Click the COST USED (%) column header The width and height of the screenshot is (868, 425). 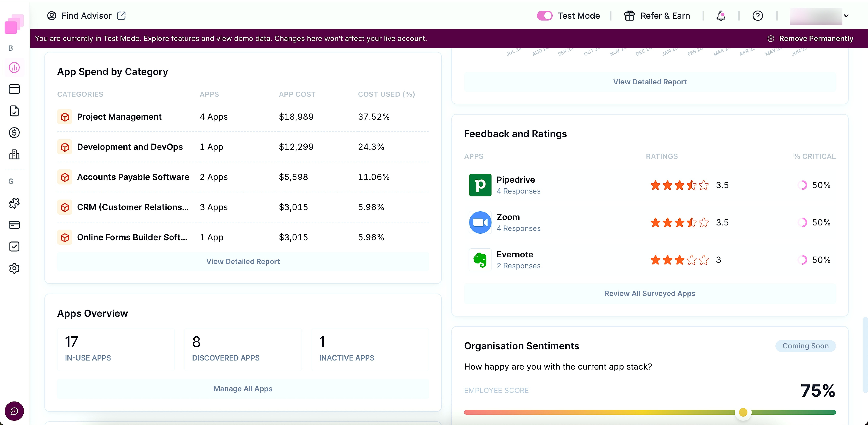pyautogui.click(x=386, y=95)
